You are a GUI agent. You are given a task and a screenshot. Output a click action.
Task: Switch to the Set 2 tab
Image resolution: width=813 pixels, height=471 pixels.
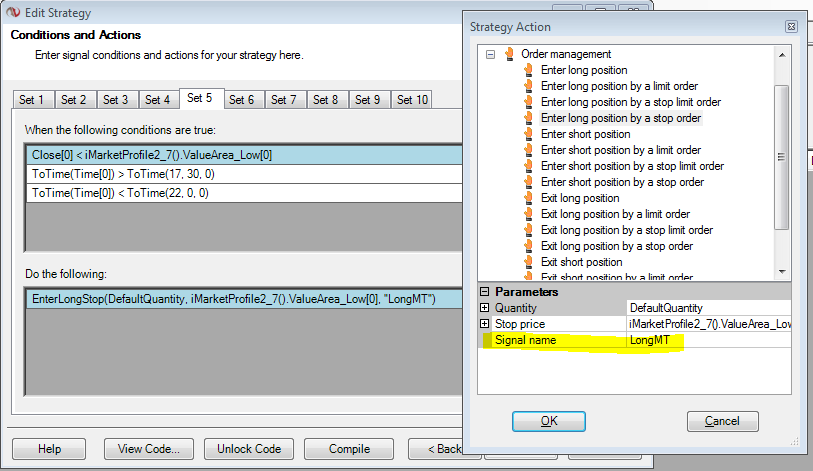click(75, 100)
